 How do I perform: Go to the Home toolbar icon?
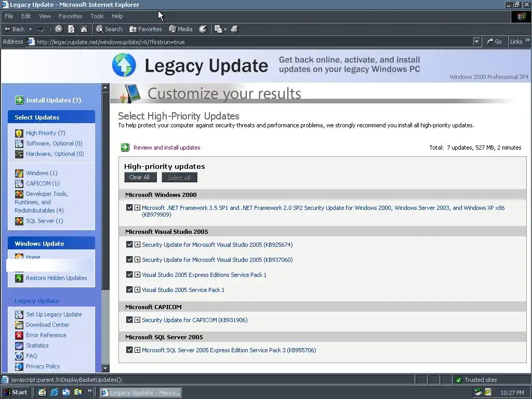point(84,29)
